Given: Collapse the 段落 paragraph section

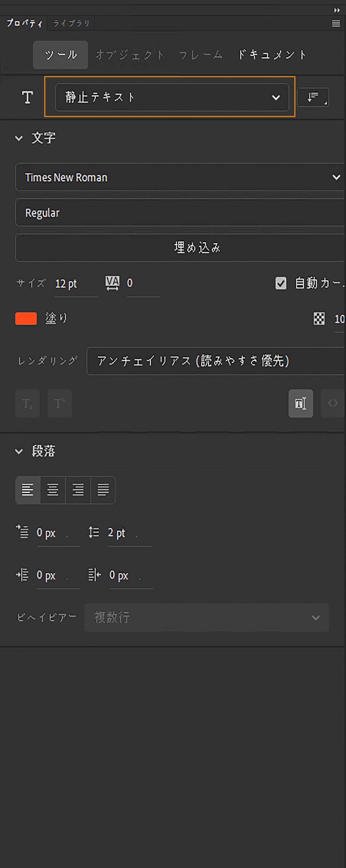Looking at the screenshot, I should pyautogui.click(x=19, y=451).
